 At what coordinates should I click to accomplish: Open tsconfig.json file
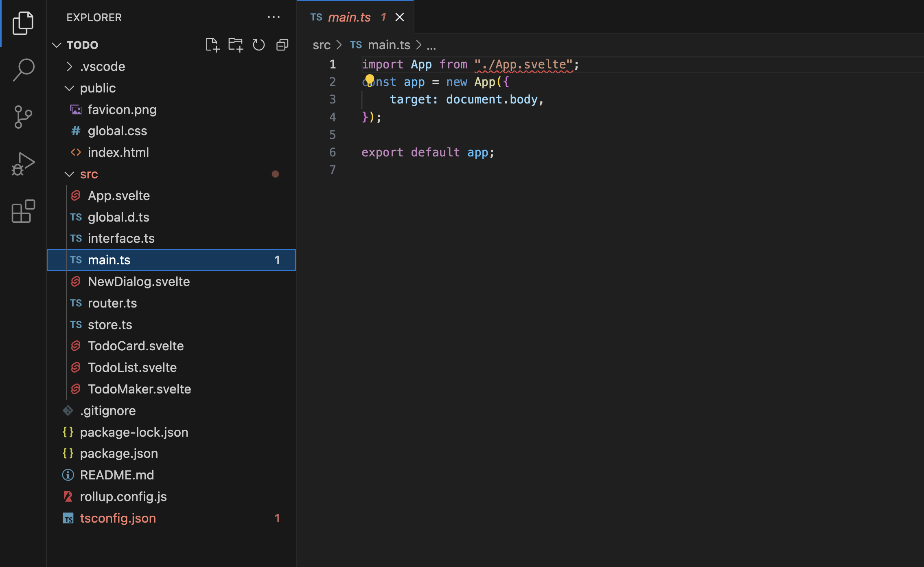pos(118,519)
